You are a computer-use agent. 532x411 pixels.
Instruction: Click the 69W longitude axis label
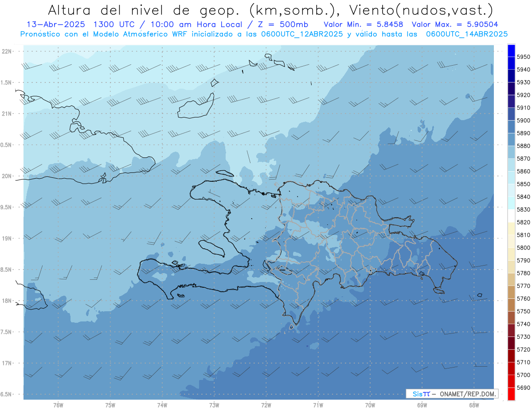click(x=422, y=405)
